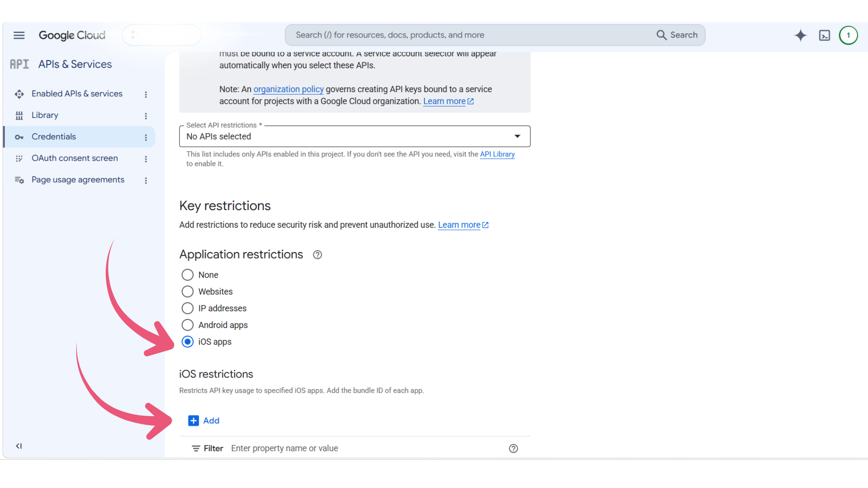868x488 pixels.
Task: Follow the organization policy link
Action: [x=288, y=89]
